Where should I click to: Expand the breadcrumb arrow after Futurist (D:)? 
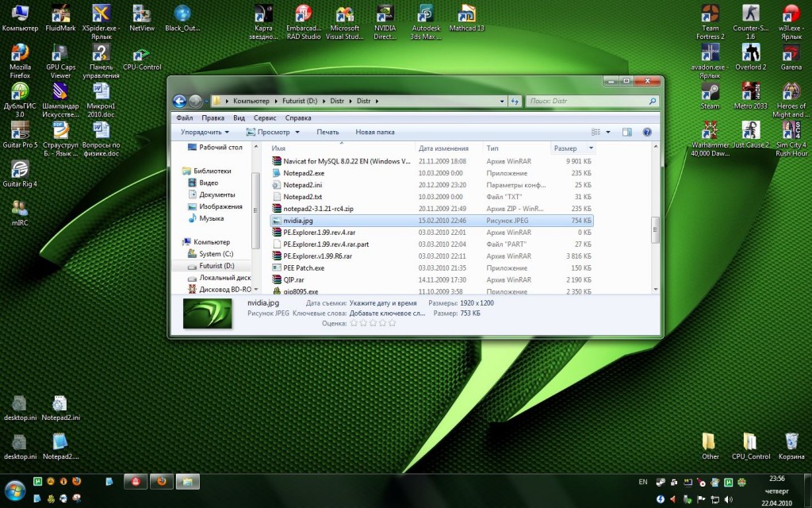pyautogui.click(x=324, y=101)
